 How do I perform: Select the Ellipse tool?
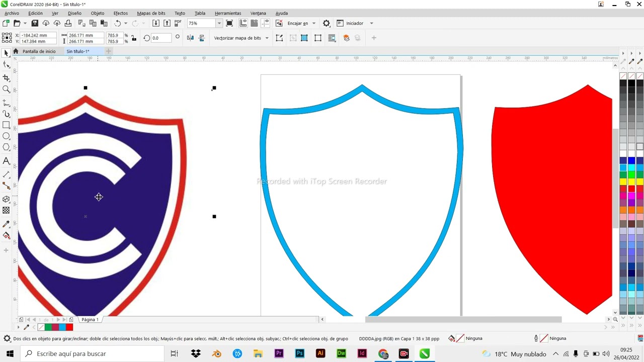point(6,136)
